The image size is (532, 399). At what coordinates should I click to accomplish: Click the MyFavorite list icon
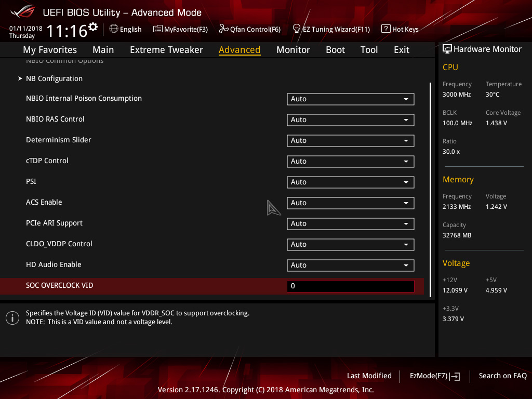(x=158, y=29)
